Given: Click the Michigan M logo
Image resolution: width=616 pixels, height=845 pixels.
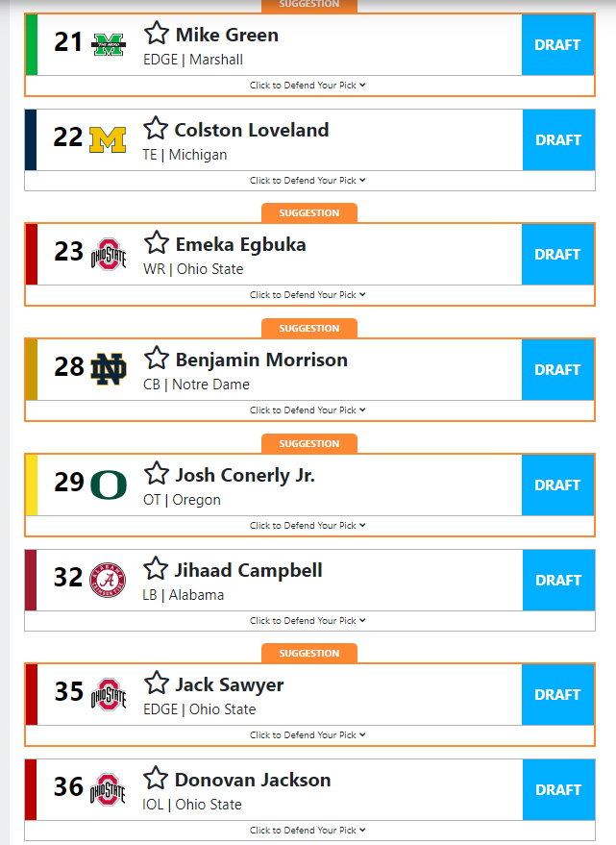Looking at the screenshot, I should click(108, 139).
